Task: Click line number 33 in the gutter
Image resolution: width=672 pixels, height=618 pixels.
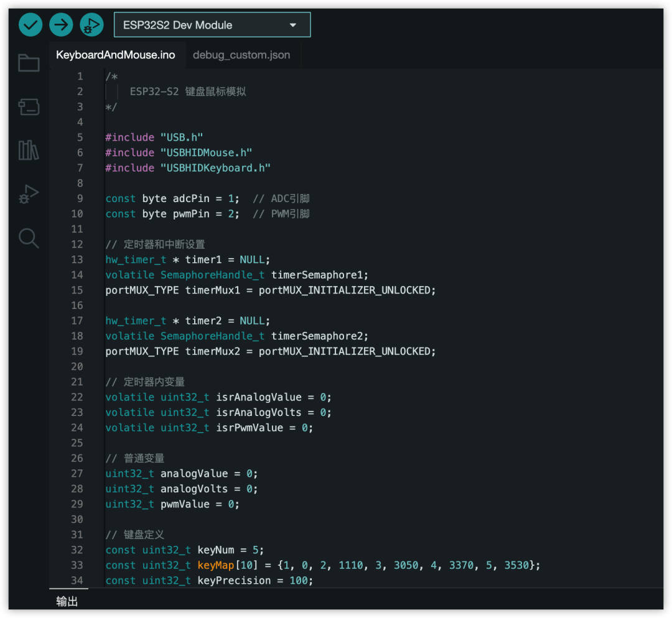Action: 77,565
